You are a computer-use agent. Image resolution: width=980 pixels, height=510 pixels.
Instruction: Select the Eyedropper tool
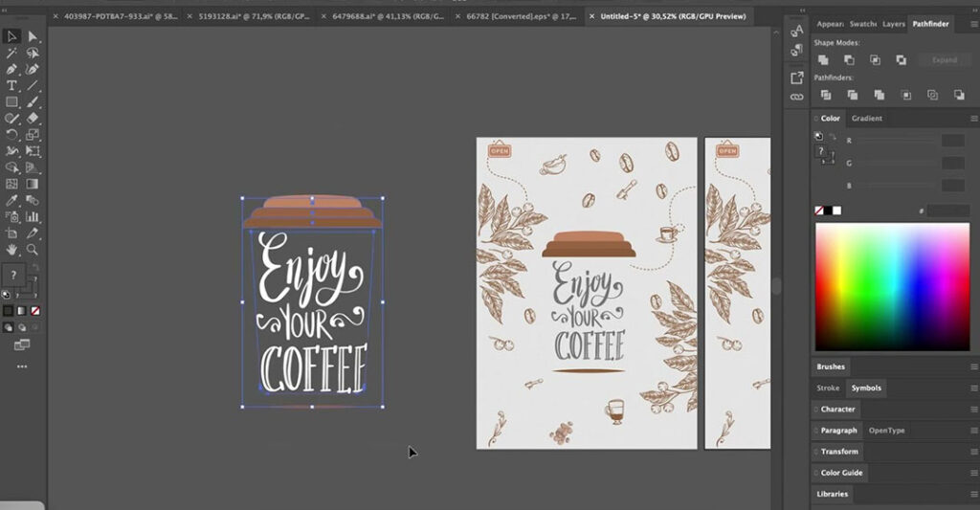coord(11,200)
